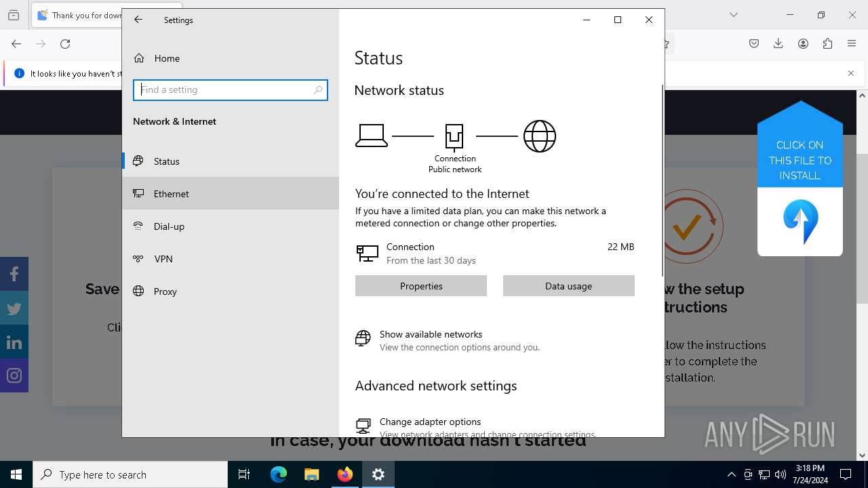Open the Settings Home page

point(231,58)
